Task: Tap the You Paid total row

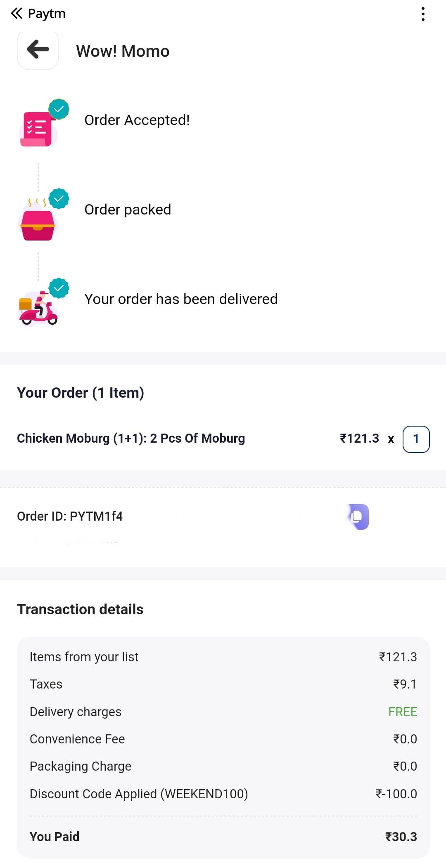Action: (223, 837)
